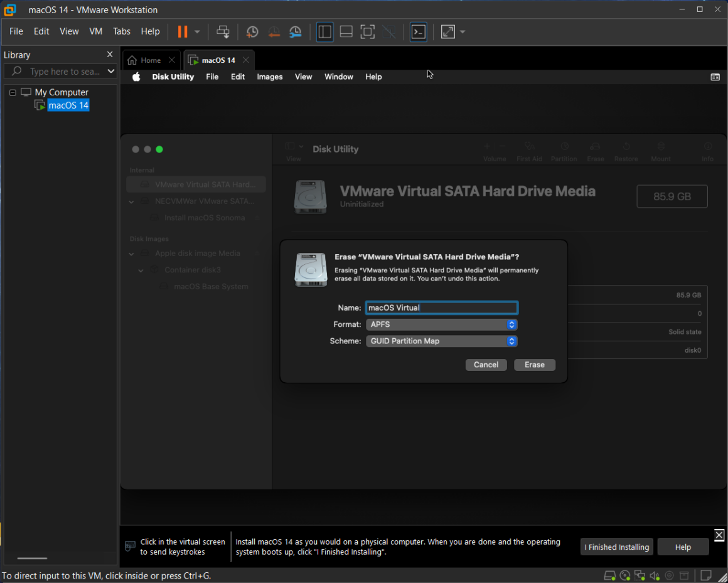728x583 pixels.
Task: Open the Apple menu in the guest
Action: [136, 77]
